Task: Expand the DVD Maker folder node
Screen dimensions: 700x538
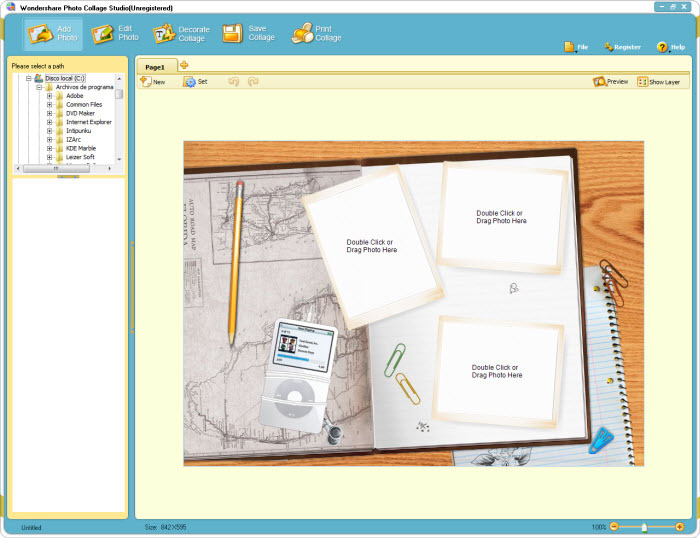Action: tap(49, 113)
